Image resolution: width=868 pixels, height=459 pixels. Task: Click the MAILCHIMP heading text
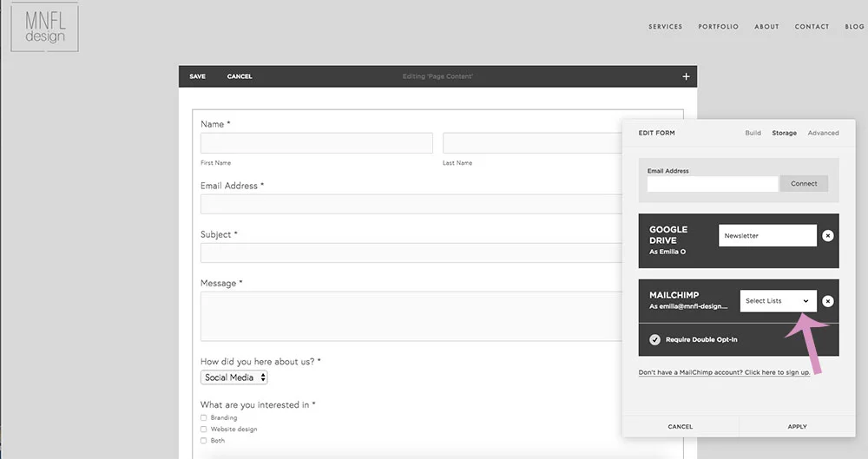coord(674,295)
